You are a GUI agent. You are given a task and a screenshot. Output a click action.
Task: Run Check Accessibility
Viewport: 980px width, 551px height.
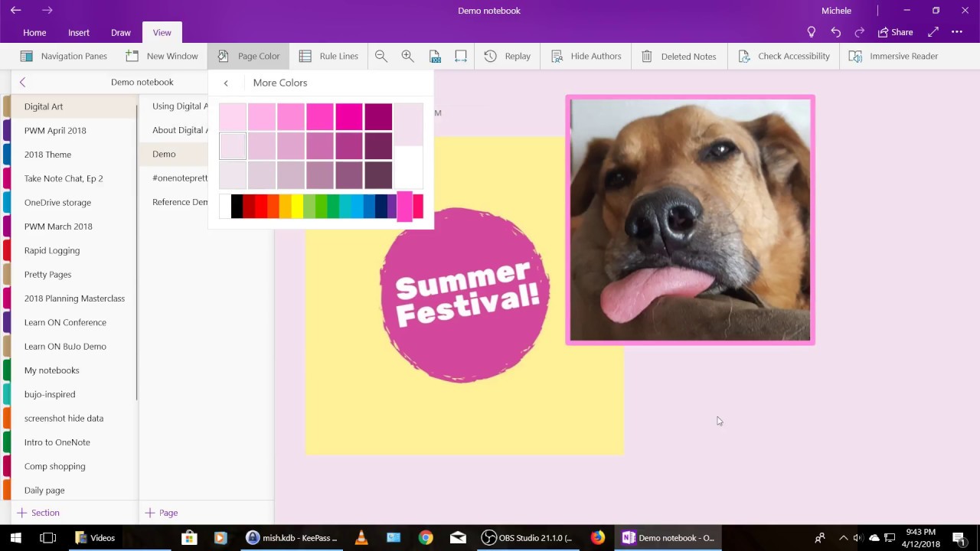784,56
